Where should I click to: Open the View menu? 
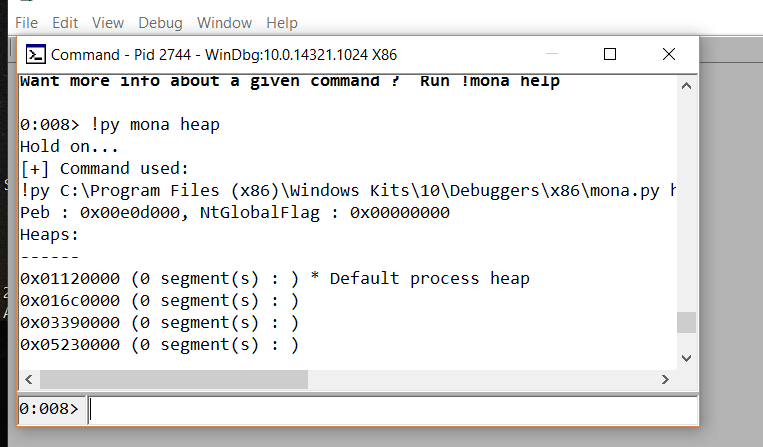[108, 22]
